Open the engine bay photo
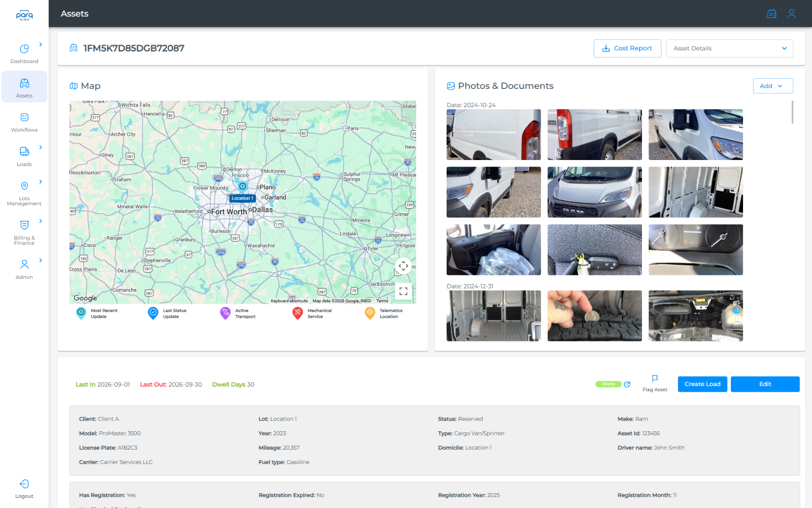The width and height of the screenshot is (812, 508). click(696, 316)
